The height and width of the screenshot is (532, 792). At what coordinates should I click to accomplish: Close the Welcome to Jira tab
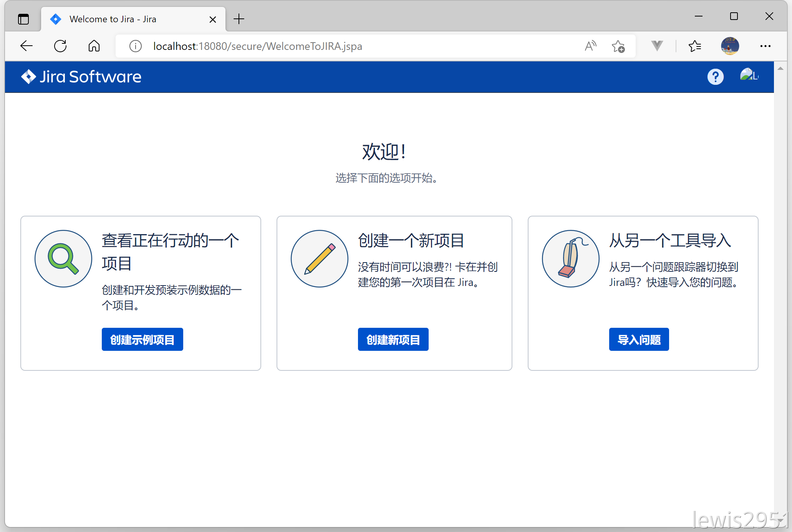tap(213, 19)
